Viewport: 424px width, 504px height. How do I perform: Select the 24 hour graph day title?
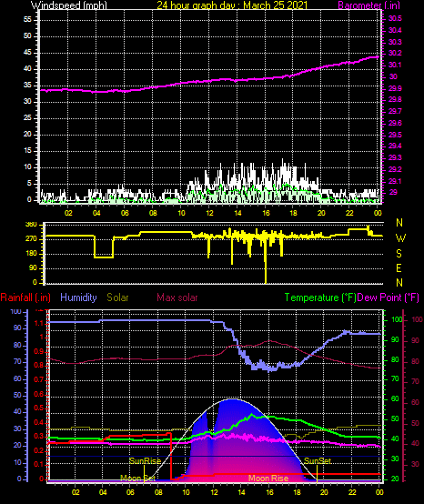click(232, 5)
